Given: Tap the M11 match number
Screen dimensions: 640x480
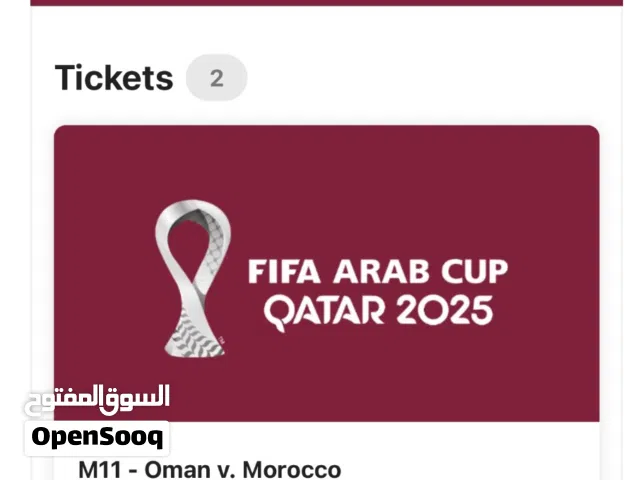Looking at the screenshot, I should [x=102, y=469].
